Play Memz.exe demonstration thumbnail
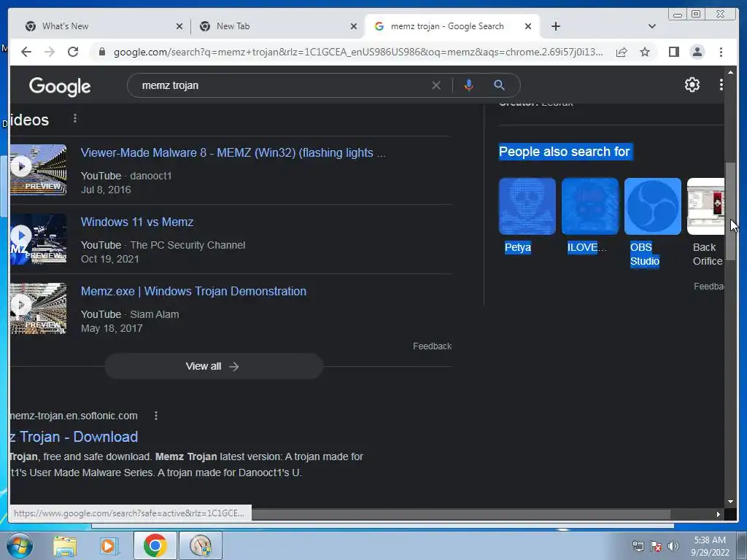This screenshot has width=747, height=560. coord(38,308)
